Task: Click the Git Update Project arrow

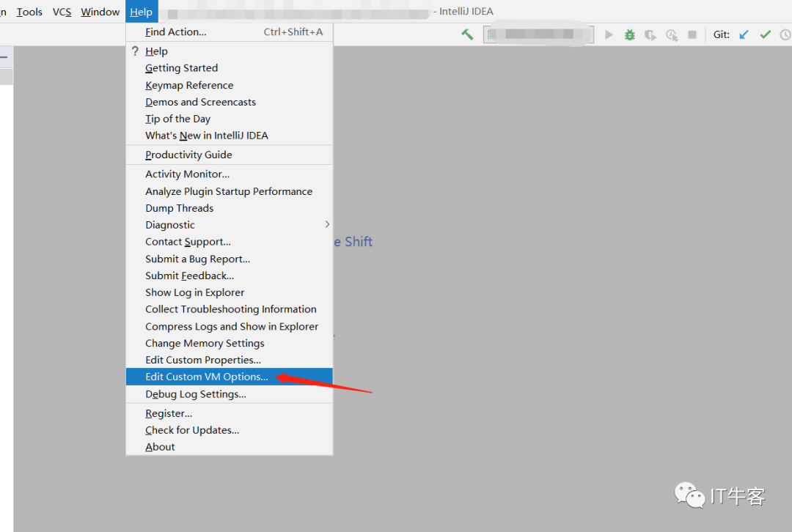Action: 744,34
